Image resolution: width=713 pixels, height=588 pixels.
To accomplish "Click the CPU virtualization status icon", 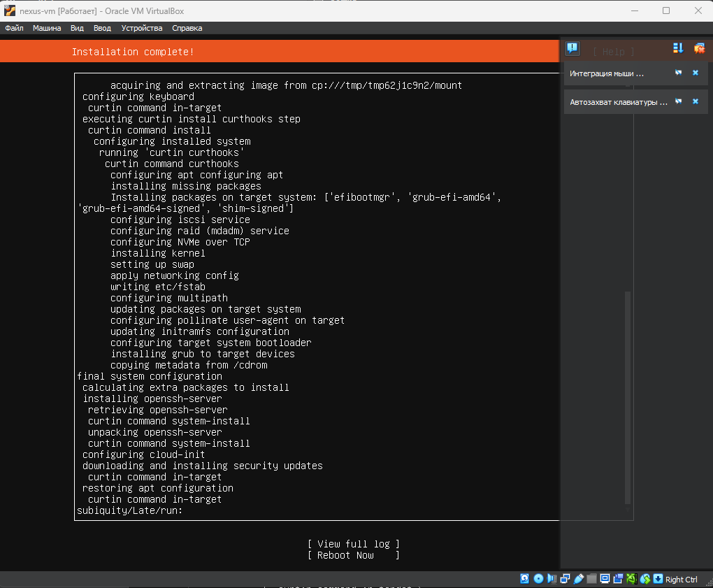I will coord(632,578).
